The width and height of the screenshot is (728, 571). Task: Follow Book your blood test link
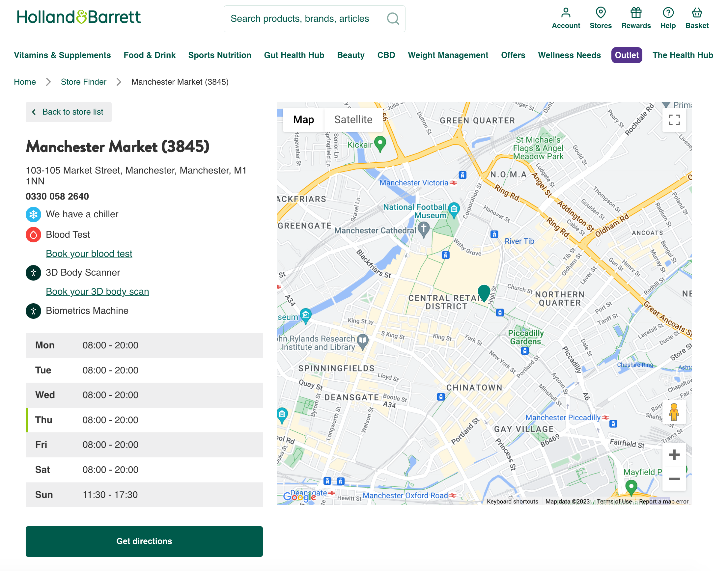tap(89, 254)
